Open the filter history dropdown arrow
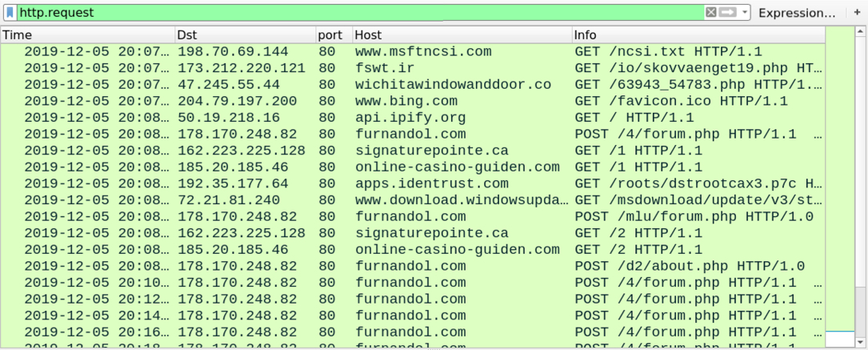This screenshot has width=868, height=350. tap(745, 12)
